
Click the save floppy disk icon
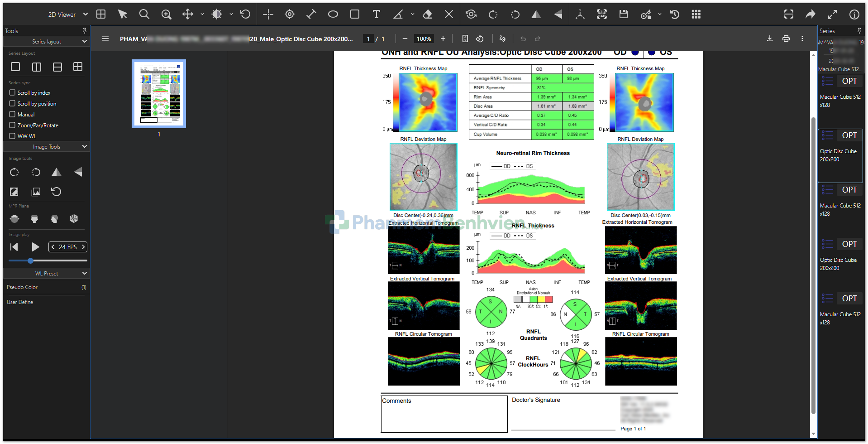pyautogui.click(x=623, y=14)
